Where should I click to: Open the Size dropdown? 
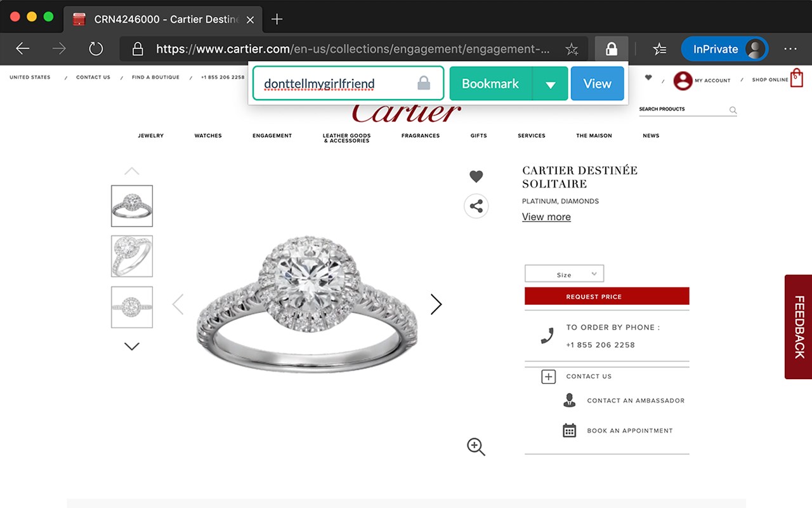pyautogui.click(x=564, y=274)
